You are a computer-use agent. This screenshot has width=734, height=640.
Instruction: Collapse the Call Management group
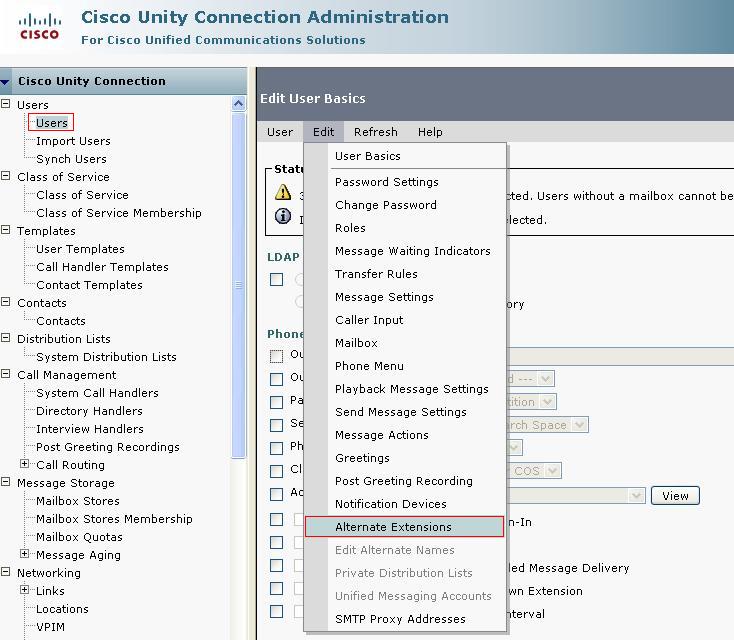pyautogui.click(x=6, y=374)
